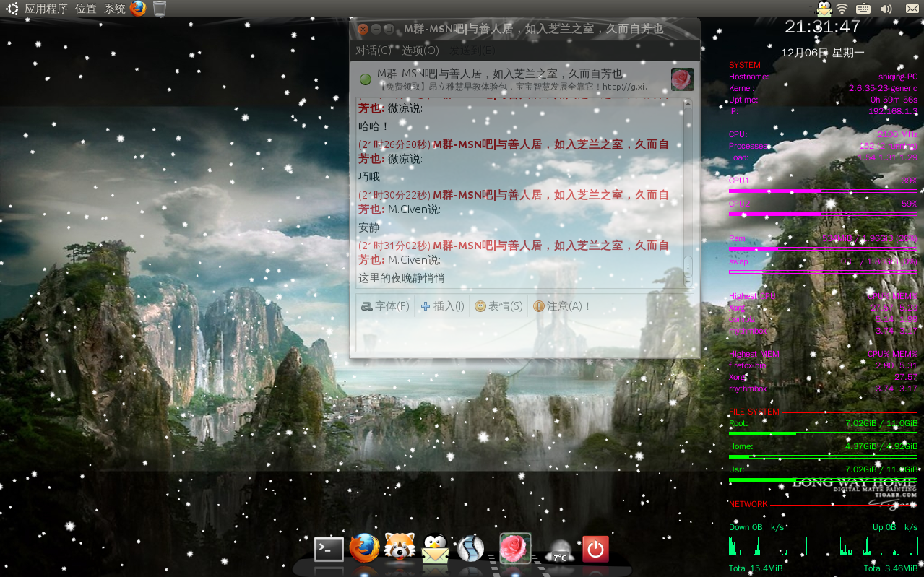This screenshot has height=577, width=924.
Task: Open the 表情(S) smiley picker
Action: (498, 306)
